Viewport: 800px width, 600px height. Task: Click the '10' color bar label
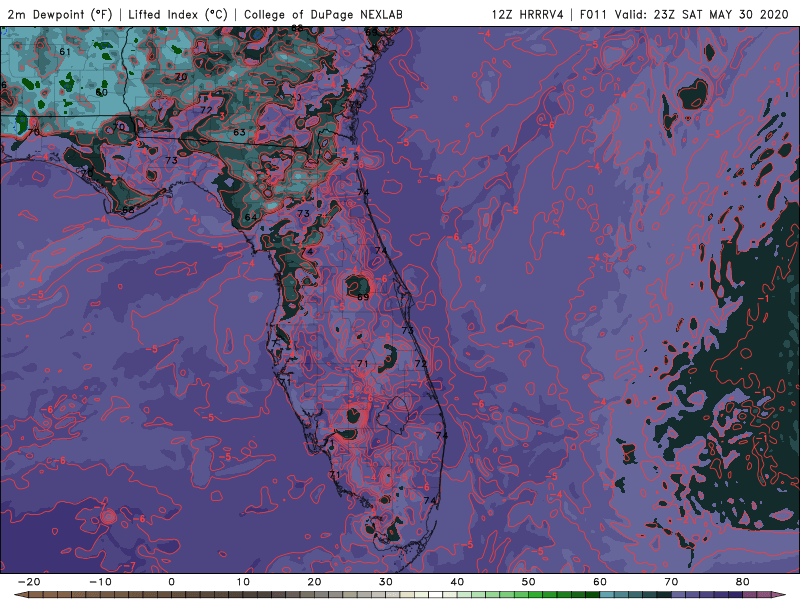click(x=243, y=582)
